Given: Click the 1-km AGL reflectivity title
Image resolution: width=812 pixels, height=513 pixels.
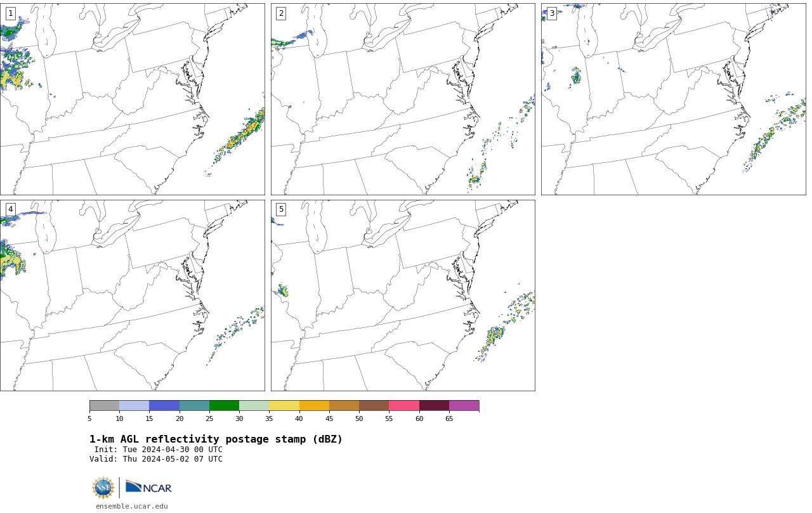Looking at the screenshot, I should tap(216, 439).
